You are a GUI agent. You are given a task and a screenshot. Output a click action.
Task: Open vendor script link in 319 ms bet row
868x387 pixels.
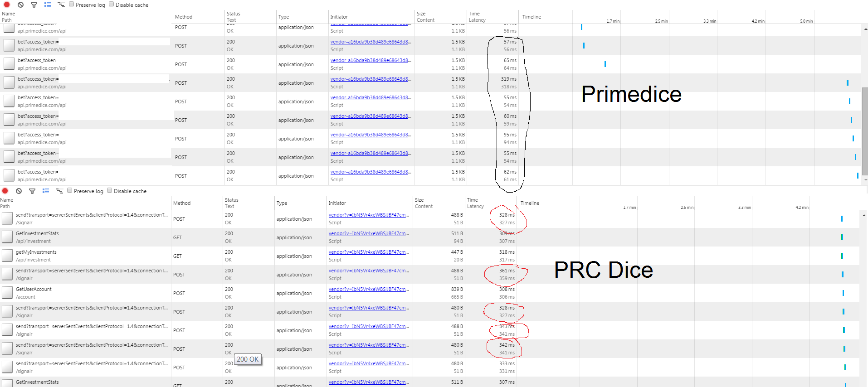click(x=371, y=79)
